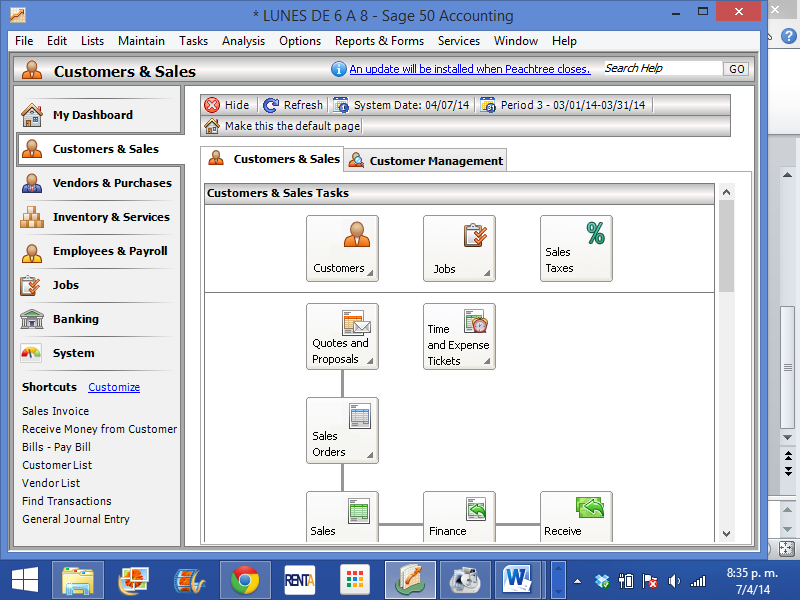The width and height of the screenshot is (800, 600).
Task: Open Time and Expense Tickets
Action: (x=459, y=336)
